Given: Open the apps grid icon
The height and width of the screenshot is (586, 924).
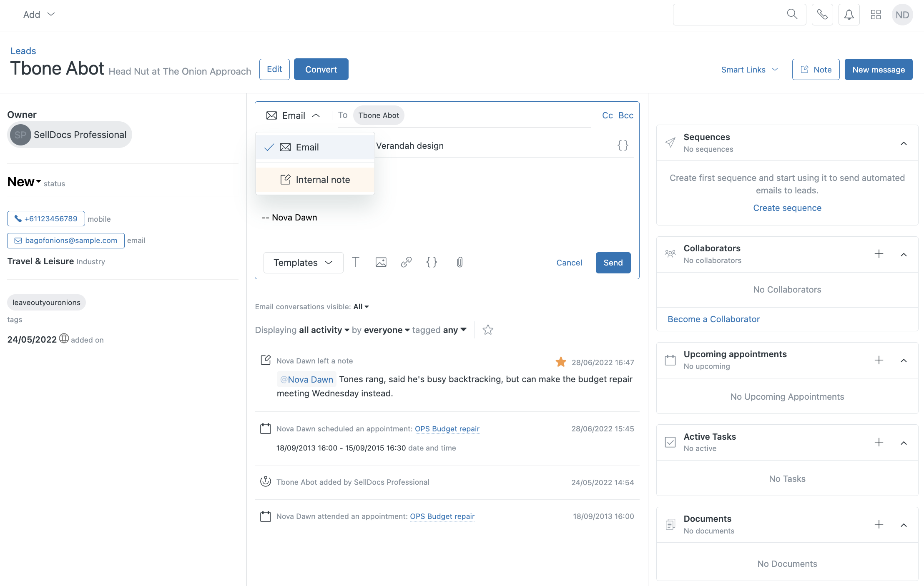Looking at the screenshot, I should [876, 15].
